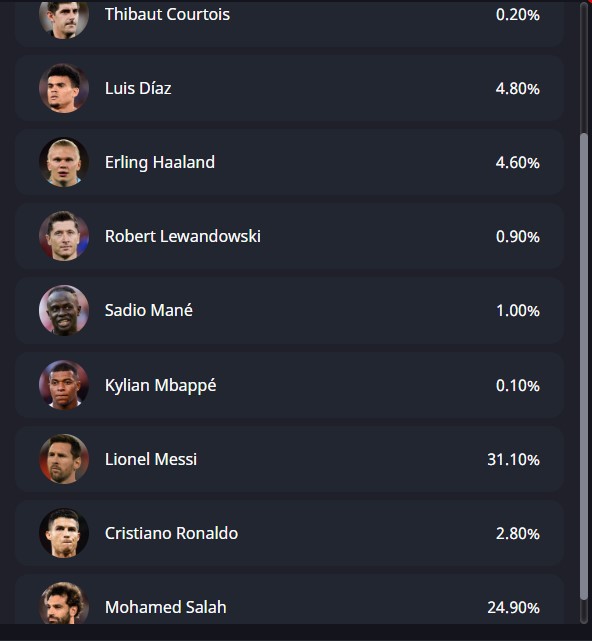Click Erling Haaland's avatar photo
This screenshot has width=592, height=641.
point(64,162)
